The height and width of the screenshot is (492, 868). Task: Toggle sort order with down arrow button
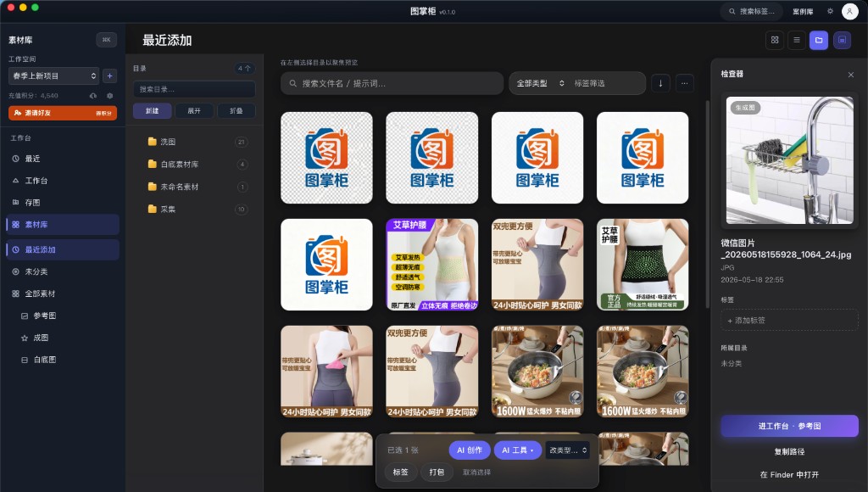coord(660,83)
